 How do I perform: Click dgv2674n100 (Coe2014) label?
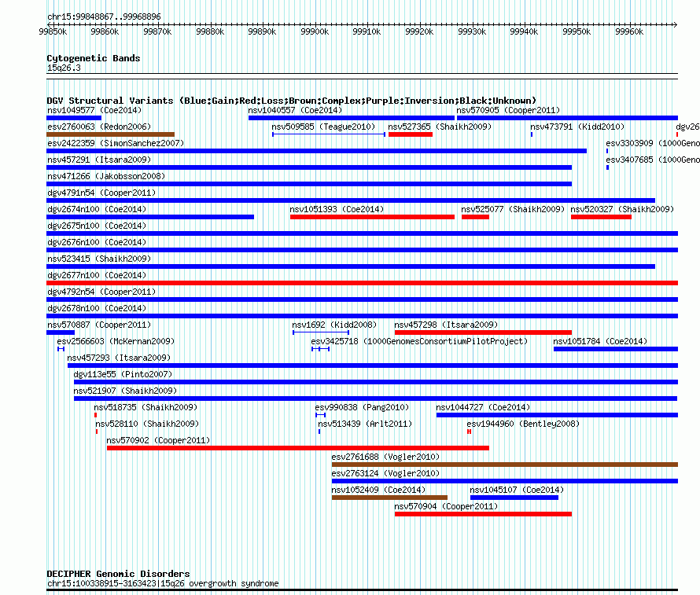coord(97,209)
